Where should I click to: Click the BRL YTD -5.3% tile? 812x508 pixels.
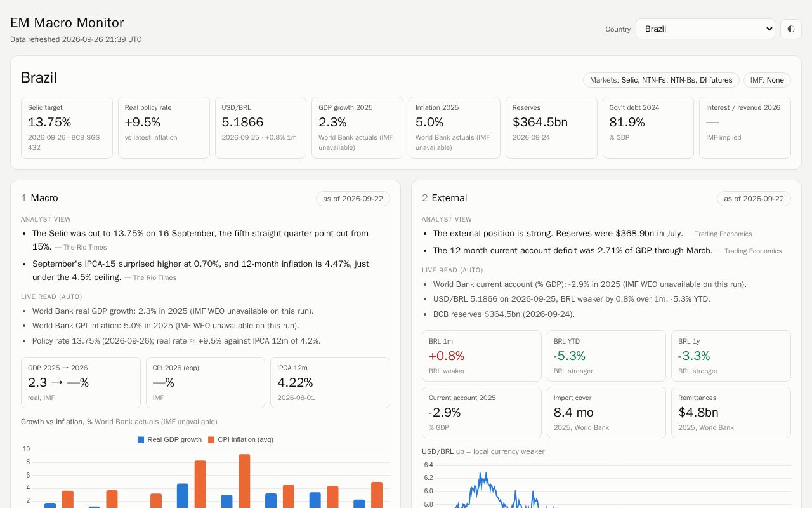click(606, 356)
